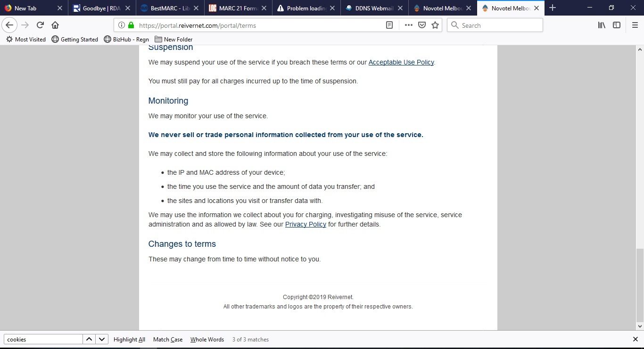644x349 pixels.
Task: Open a new tab with plus button
Action: pos(553,8)
